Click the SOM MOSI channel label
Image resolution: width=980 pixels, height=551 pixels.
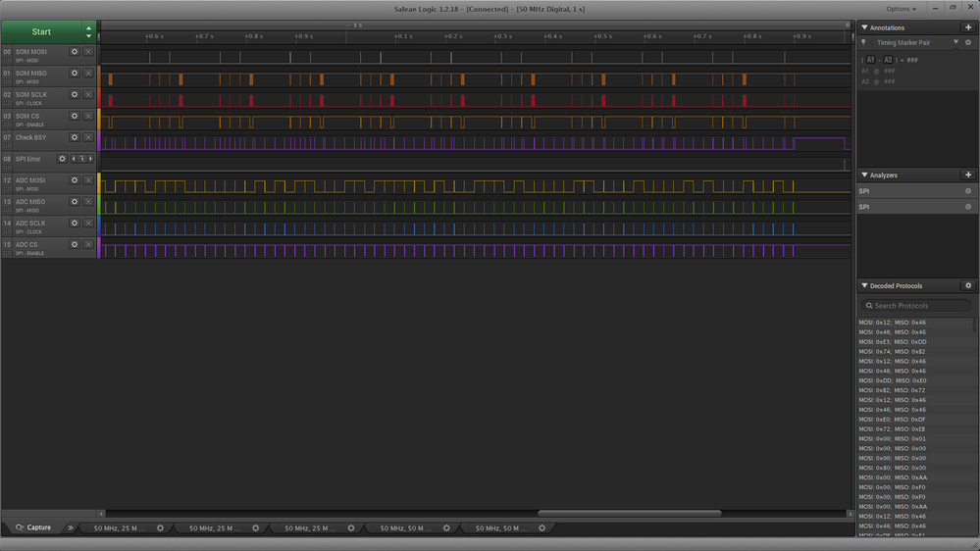[x=31, y=52]
